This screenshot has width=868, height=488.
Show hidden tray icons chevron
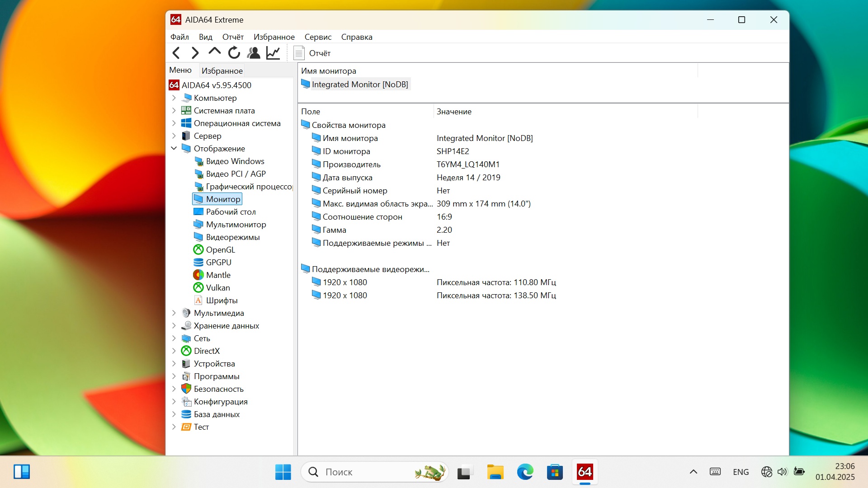click(x=693, y=472)
